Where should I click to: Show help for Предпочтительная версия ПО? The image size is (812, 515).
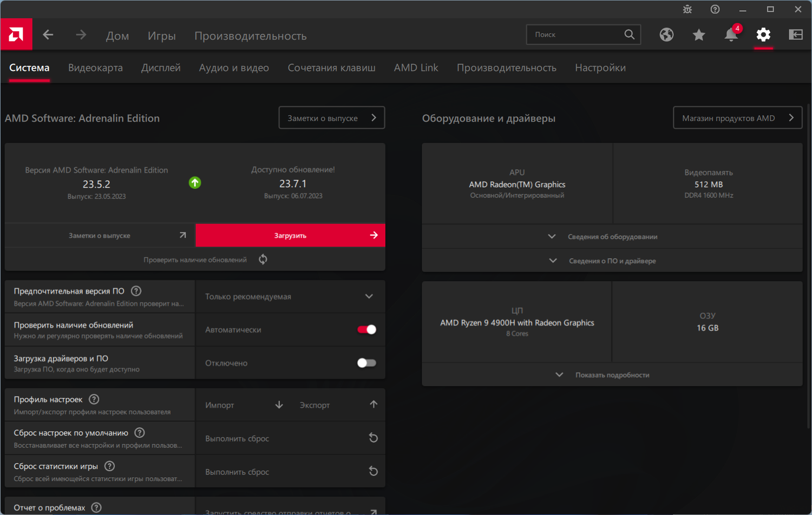(136, 291)
